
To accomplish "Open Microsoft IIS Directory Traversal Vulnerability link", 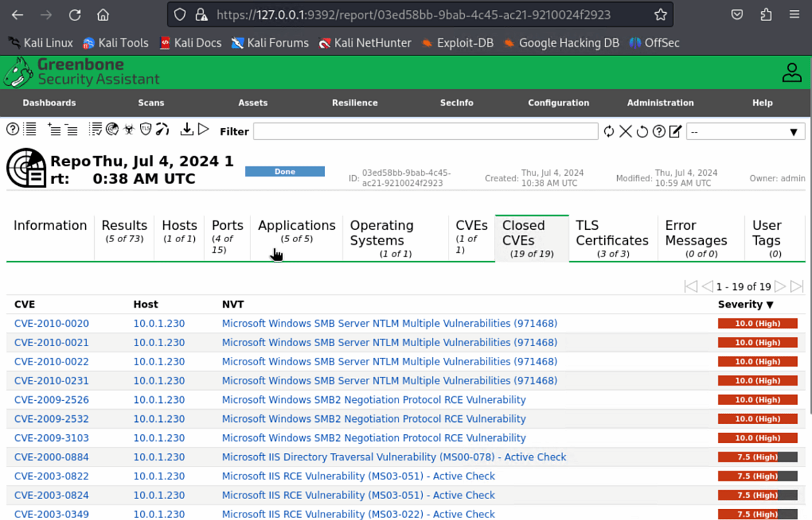I will coord(394,457).
